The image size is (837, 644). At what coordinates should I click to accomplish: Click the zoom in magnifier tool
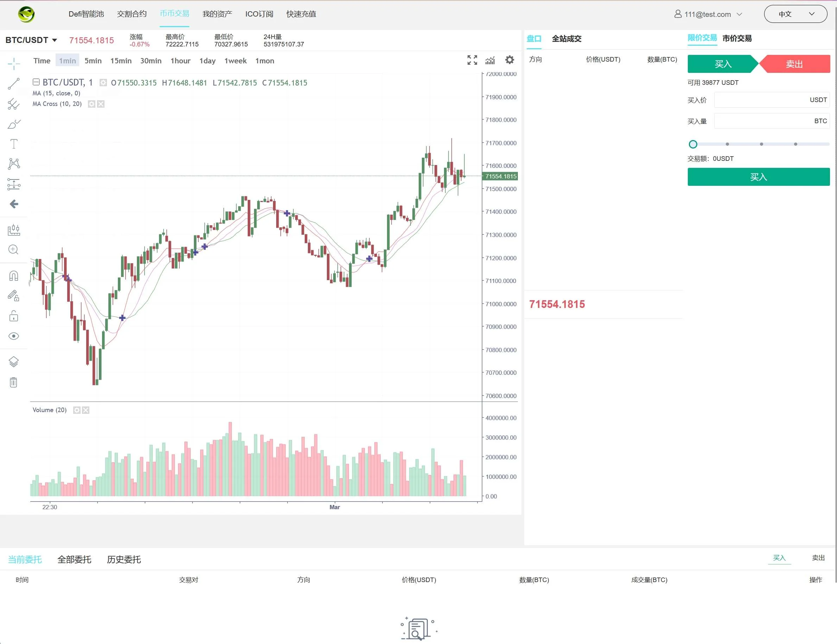tap(13, 250)
